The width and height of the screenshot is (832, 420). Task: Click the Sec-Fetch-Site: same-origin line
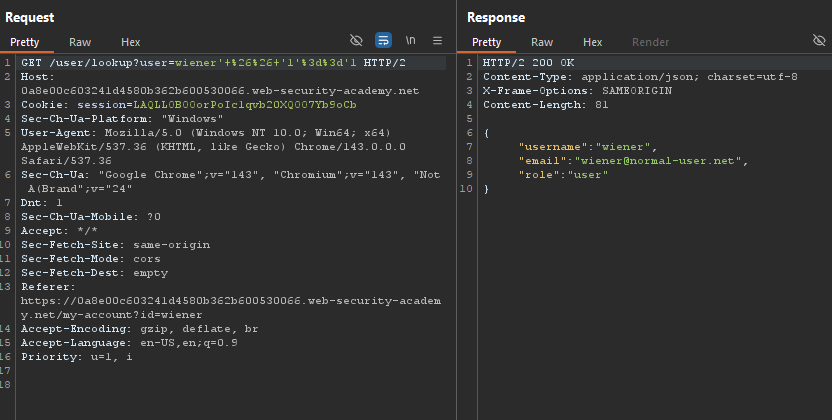(115, 244)
